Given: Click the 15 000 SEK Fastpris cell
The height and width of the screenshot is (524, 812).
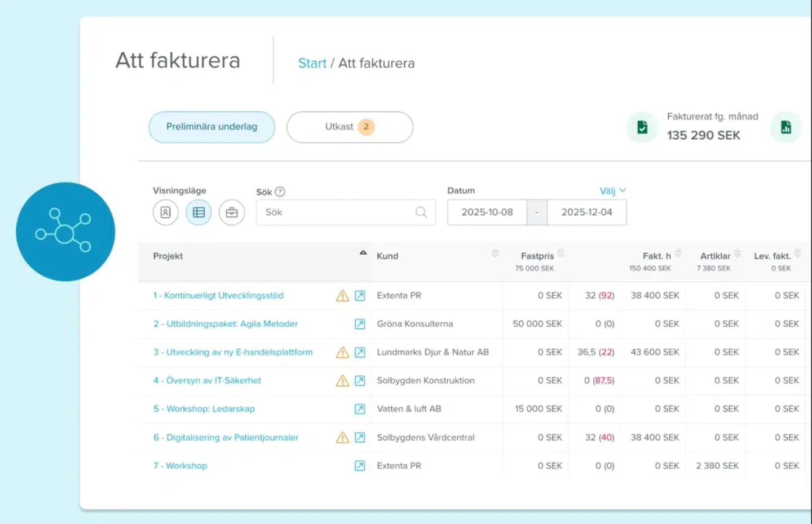Looking at the screenshot, I should tap(539, 409).
